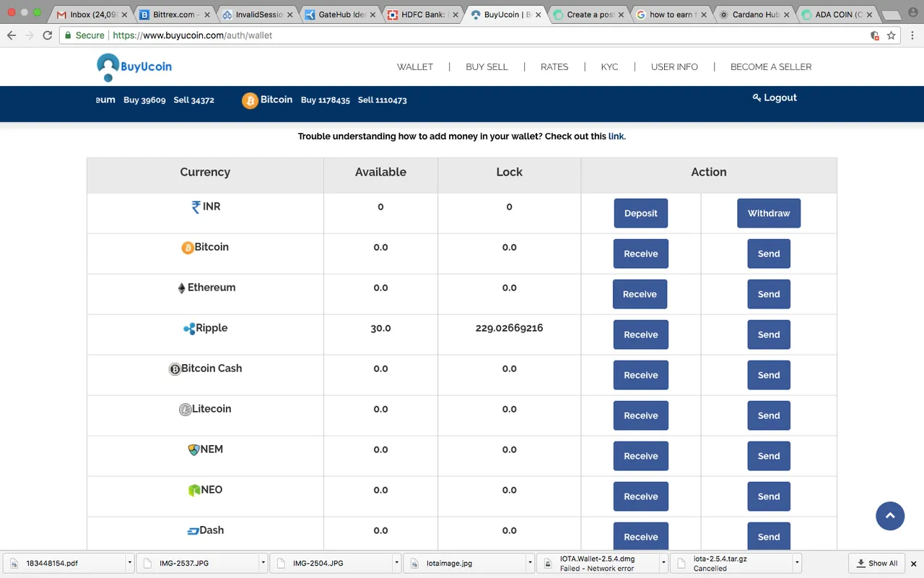Viewport: 924px width, 578px height.
Task: Click the NEM shield icon
Action: (x=193, y=450)
